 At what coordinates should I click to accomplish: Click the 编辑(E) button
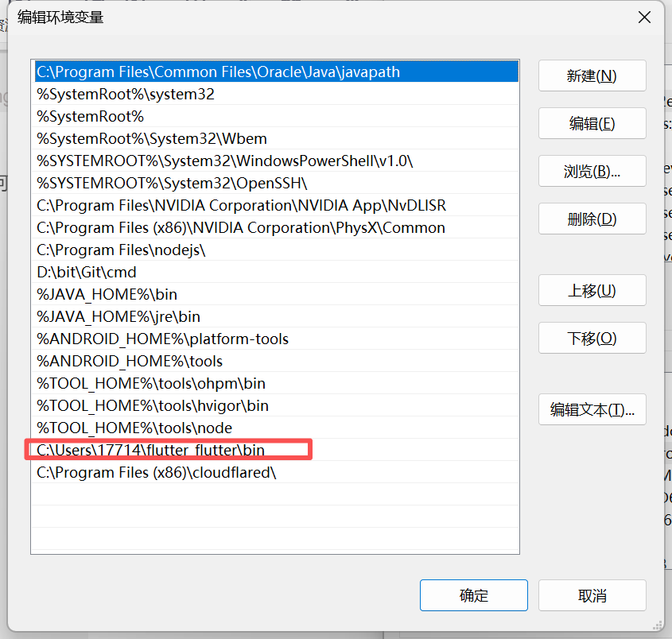click(592, 123)
